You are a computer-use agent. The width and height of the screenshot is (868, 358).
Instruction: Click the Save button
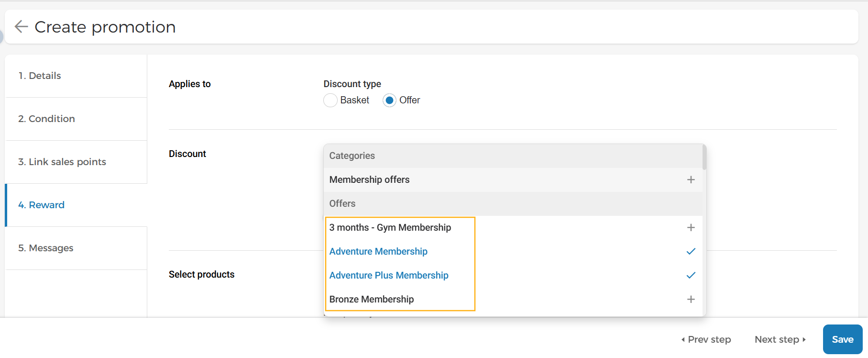point(843,339)
